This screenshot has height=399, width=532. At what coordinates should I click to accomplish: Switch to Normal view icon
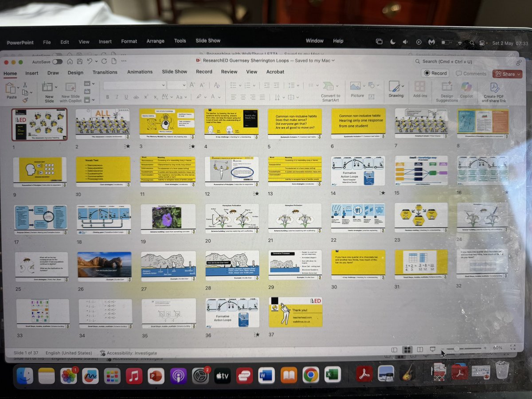[394, 349]
